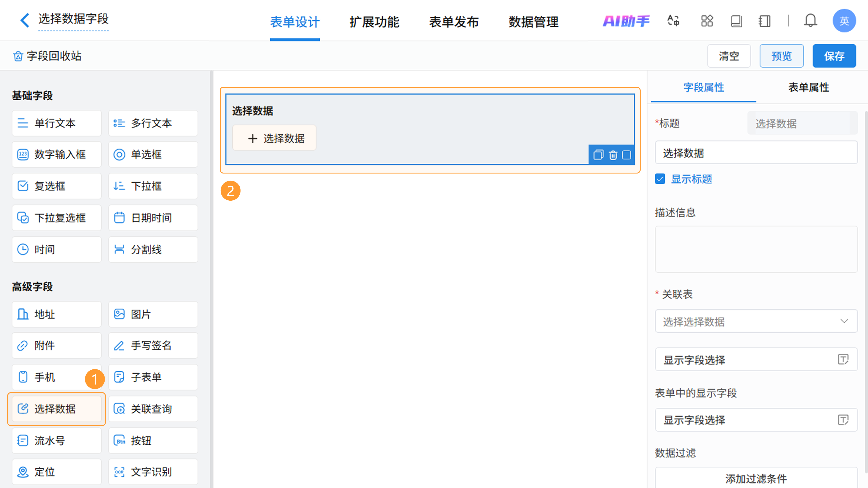The image size is (868, 488).
Task: Open the first 显示字段选择 selector
Action: coord(756,360)
